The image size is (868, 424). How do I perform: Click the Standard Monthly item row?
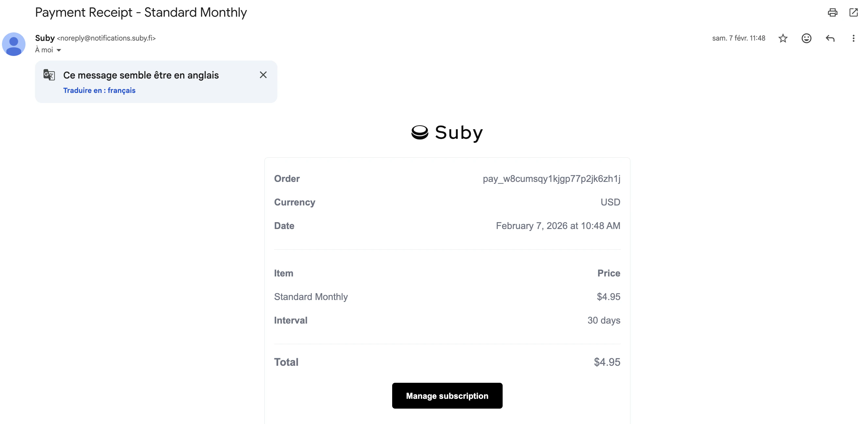coord(311,297)
